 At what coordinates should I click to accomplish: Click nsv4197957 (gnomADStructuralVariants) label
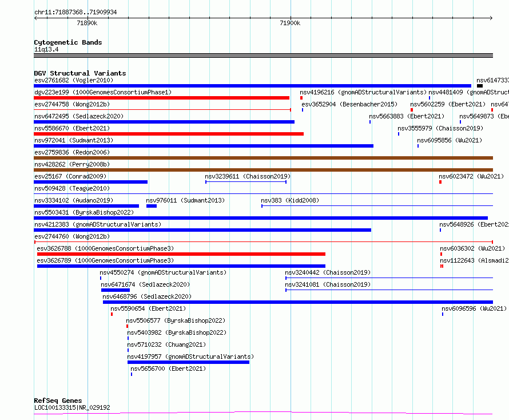pyautogui.click(x=190, y=356)
